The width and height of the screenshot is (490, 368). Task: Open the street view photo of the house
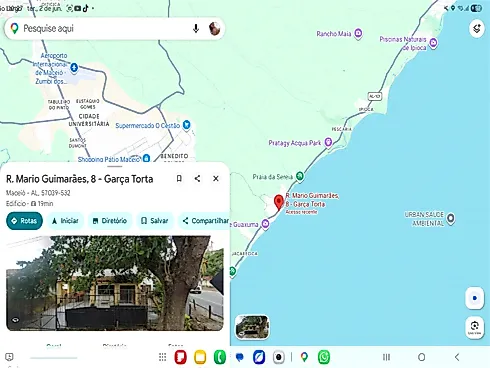click(115, 283)
